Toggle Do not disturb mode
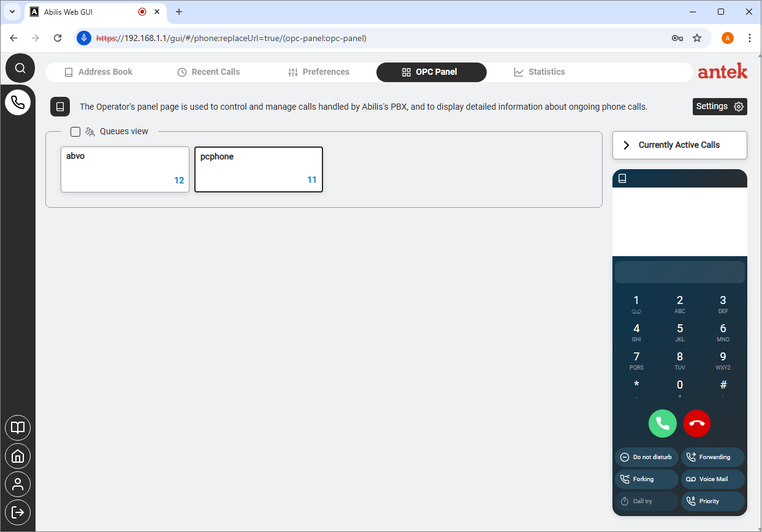Viewport: 762px width, 532px height. coord(647,457)
